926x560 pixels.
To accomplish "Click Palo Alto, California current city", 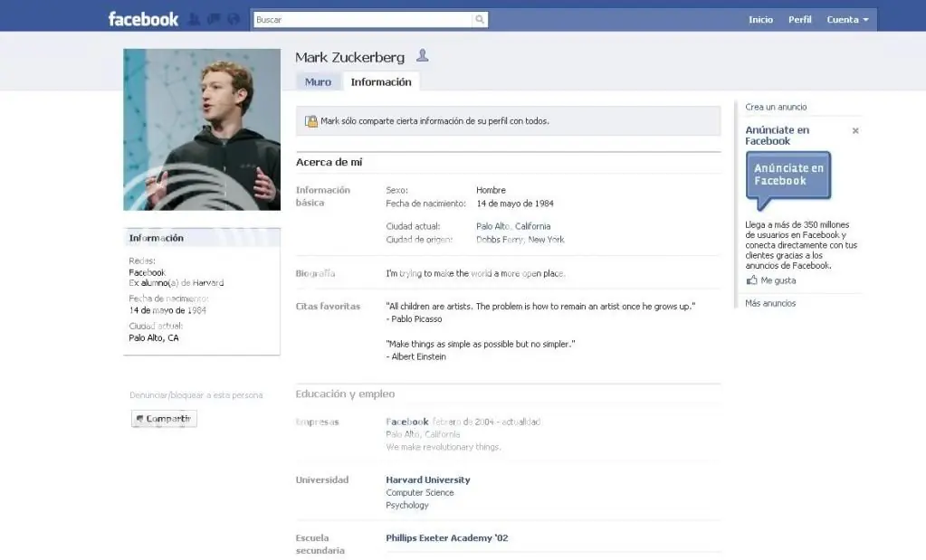I will tap(513, 226).
